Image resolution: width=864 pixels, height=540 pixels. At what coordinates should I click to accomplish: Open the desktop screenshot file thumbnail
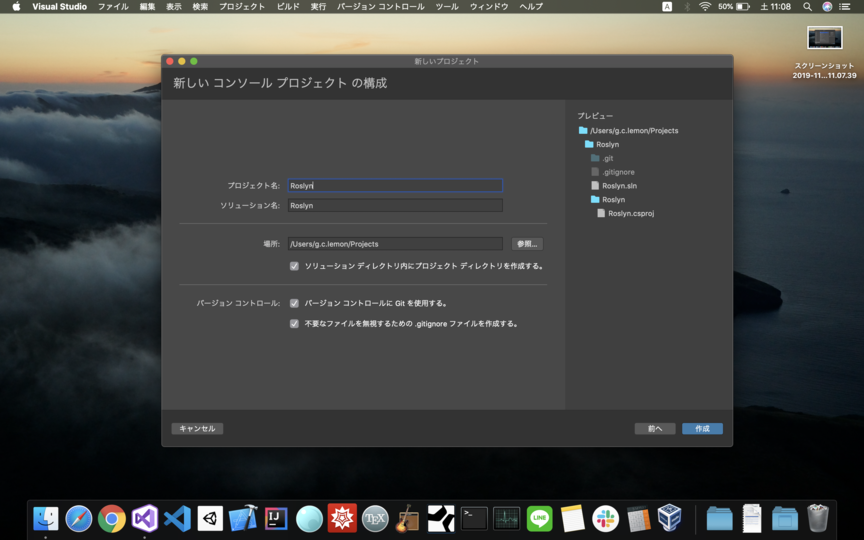[824, 39]
